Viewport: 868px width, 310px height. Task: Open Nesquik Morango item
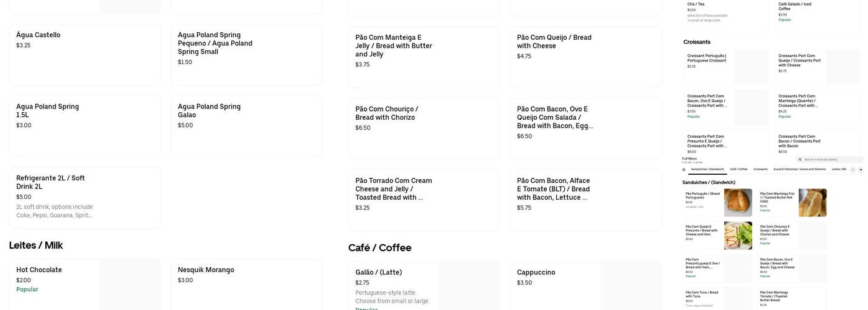(x=246, y=284)
